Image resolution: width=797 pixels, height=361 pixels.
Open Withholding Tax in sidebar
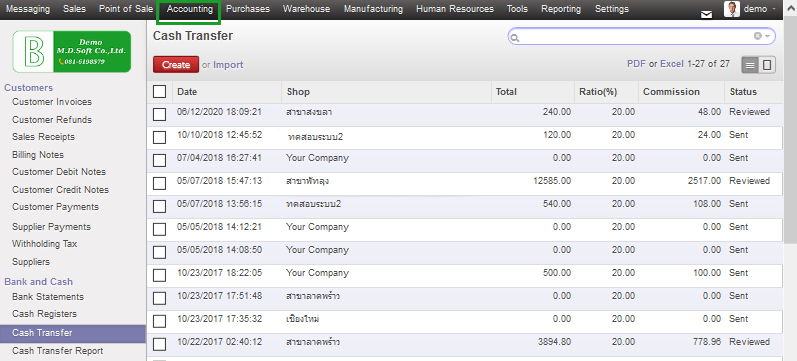point(45,244)
